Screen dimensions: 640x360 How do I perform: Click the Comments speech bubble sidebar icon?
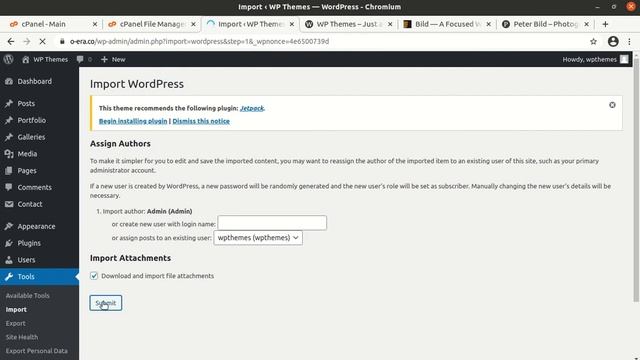tap(9, 187)
